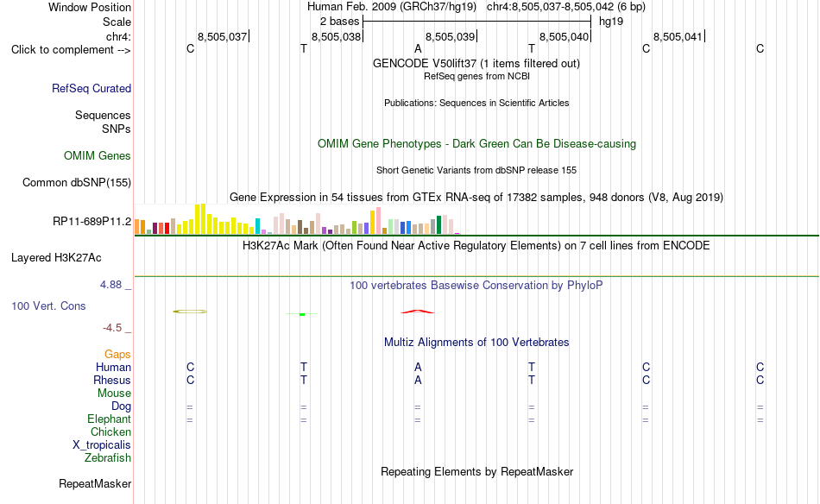Click Publications: Sequences in Scientific Articles title

point(476,103)
